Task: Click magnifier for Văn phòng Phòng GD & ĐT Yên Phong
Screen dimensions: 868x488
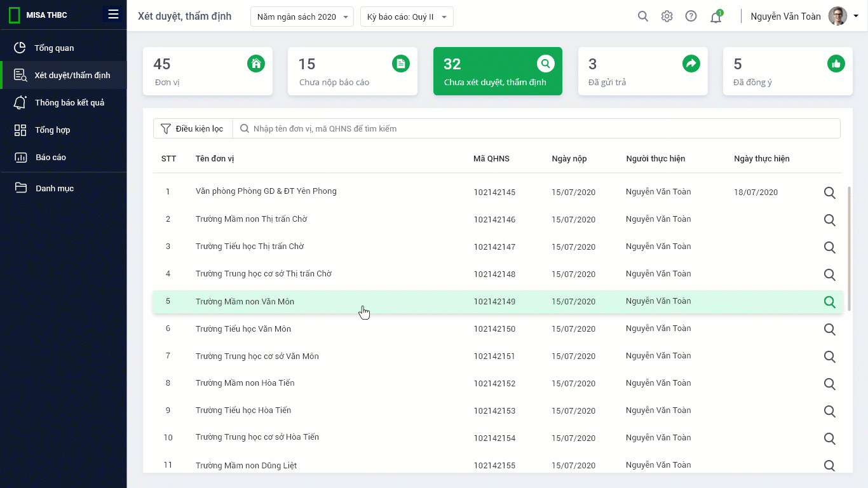Action: point(829,193)
